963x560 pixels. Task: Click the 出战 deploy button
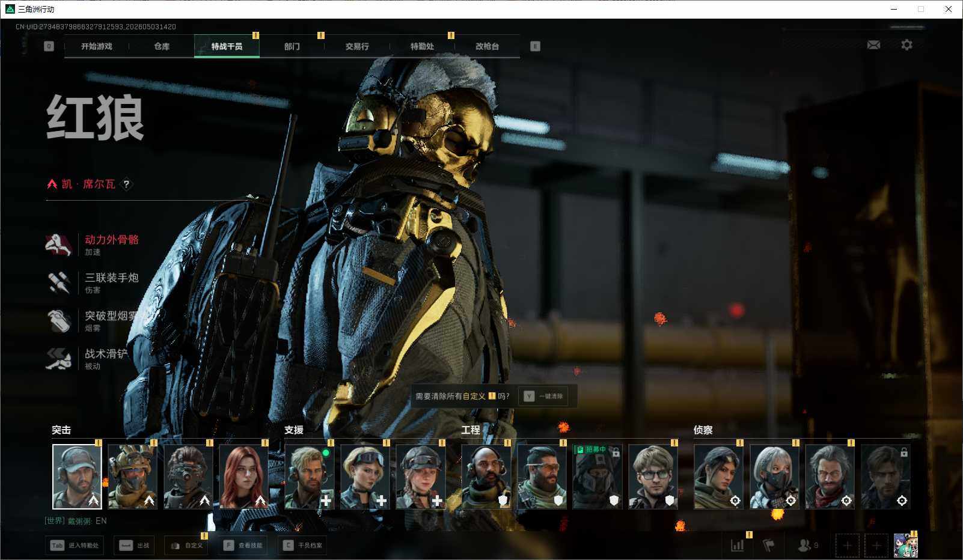point(135,546)
